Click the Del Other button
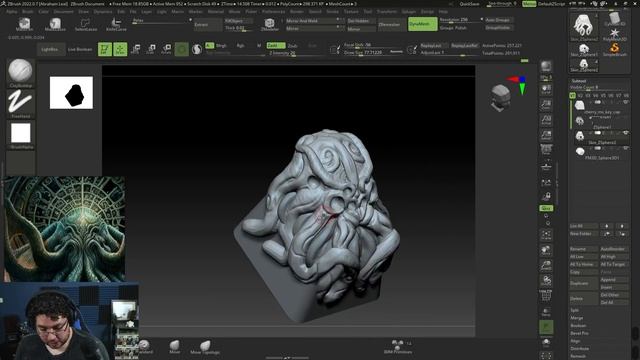The height and width of the screenshot is (360, 640). click(614, 295)
